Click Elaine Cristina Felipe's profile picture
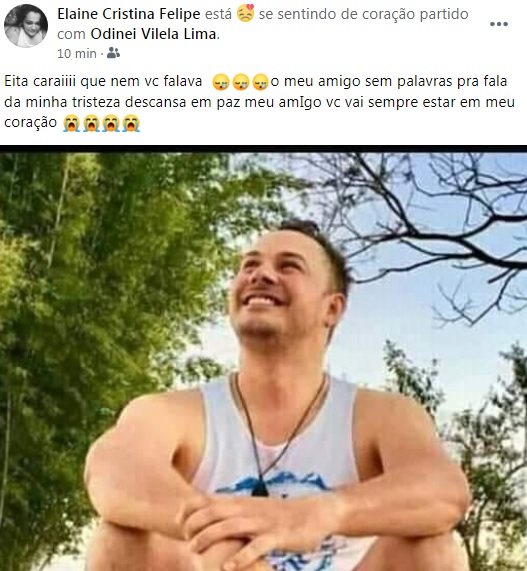Viewport: 527px width, 571px height. (26, 26)
